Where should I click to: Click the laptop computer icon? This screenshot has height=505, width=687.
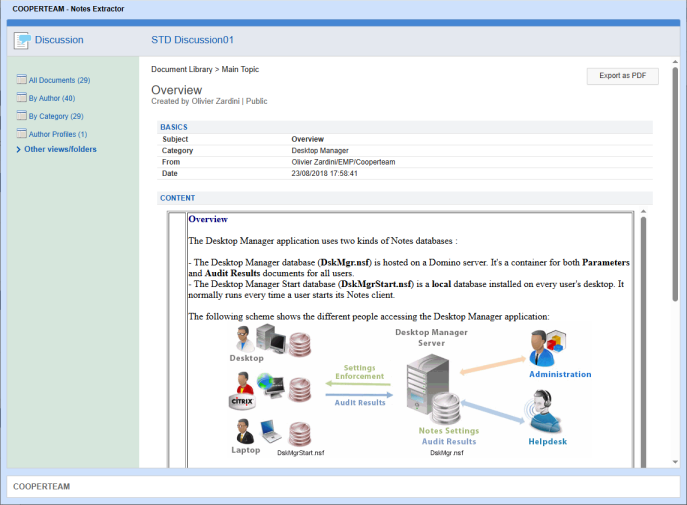pyautogui.click(x=271, y=431)
